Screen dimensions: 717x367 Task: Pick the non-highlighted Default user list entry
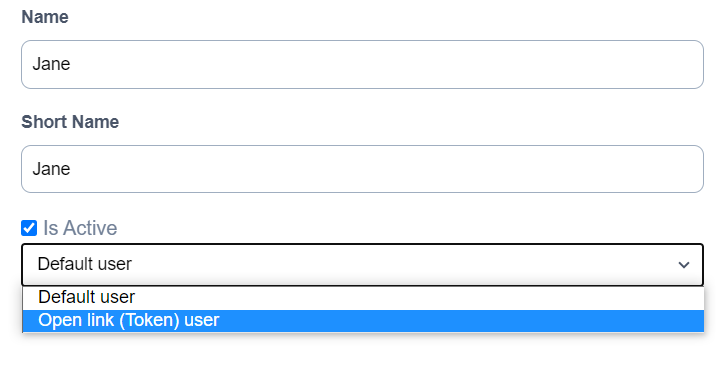pyautogui.click(x=363, y=298)
